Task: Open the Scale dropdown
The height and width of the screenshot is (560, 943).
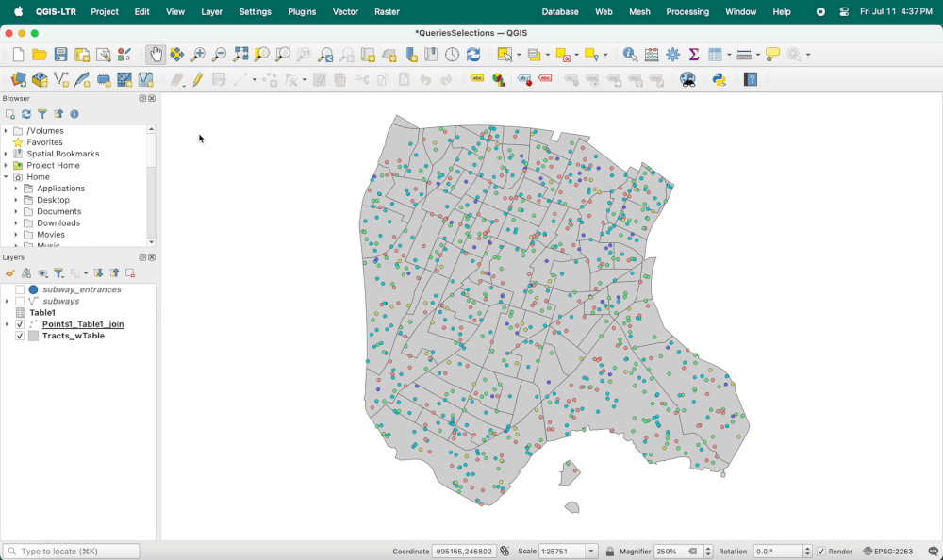Action: pyautogui.click(x=591, y=551)
